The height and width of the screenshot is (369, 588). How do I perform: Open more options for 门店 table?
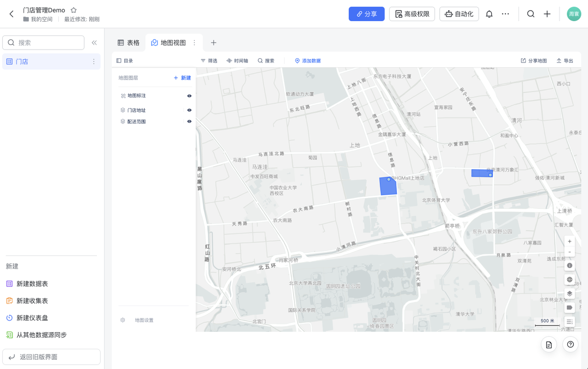coord(94,62)
